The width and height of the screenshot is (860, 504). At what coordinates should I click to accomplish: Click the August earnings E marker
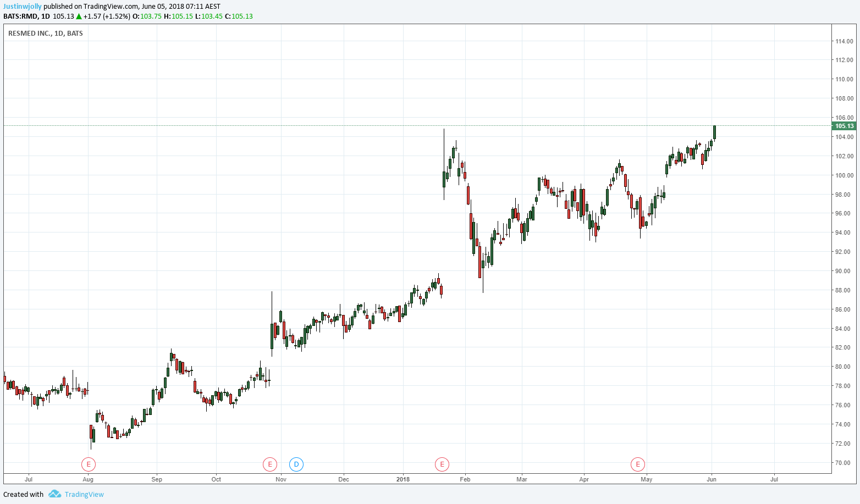click(89, 464)
